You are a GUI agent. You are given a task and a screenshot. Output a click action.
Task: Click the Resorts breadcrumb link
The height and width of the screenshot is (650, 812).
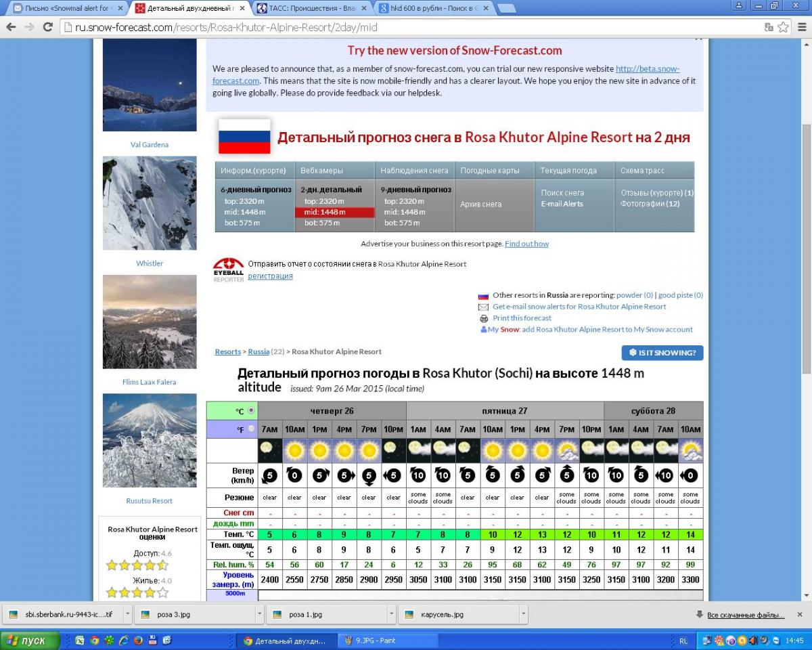click(228, 352)
